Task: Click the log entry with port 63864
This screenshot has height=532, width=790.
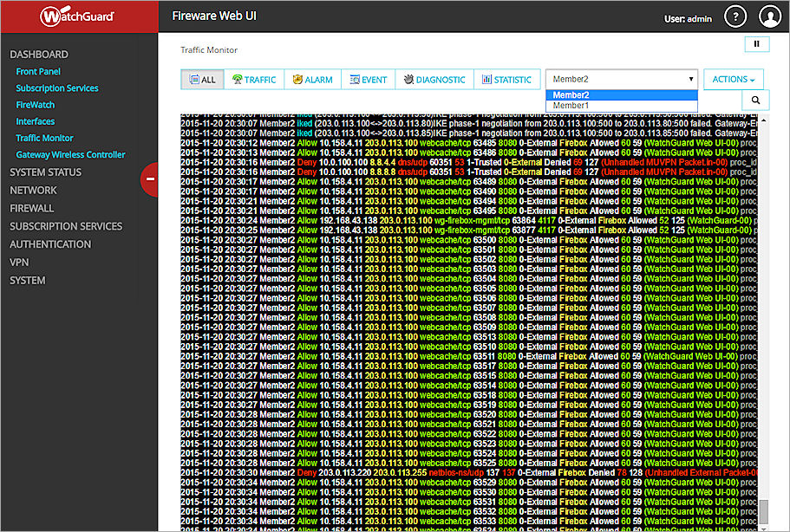Action: click(x=468, y=220)
